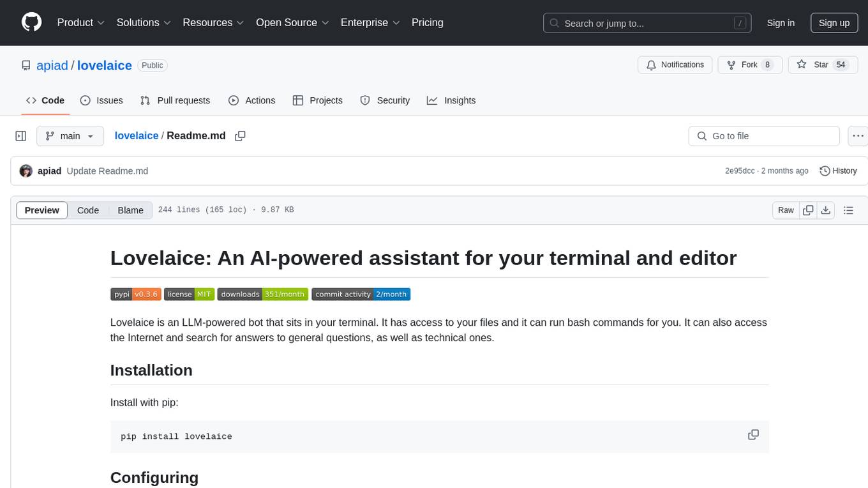The height and width of the screenshot is (488, 868).
Task: Click the Go to file search field
Action: click(x=764, y=136)
